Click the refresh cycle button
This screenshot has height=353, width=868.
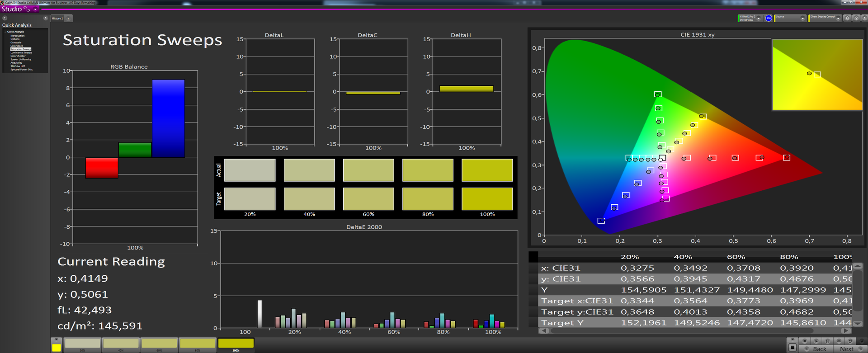coord(850,341)
